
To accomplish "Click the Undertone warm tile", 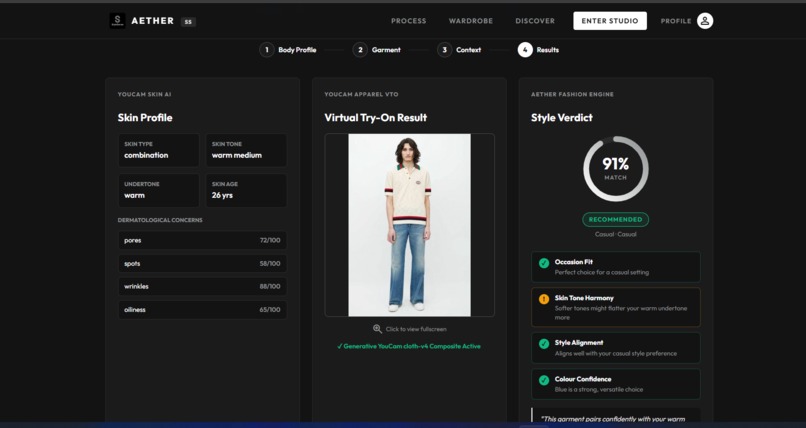I will coord(159,190).
